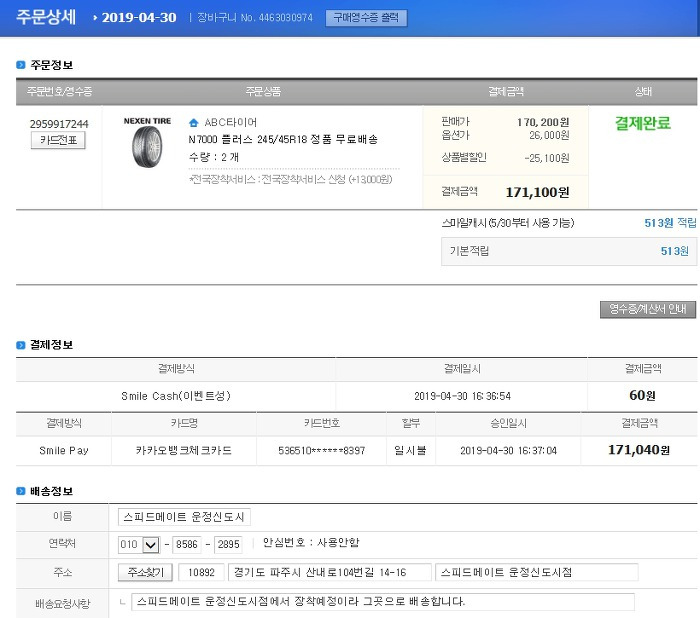Click the 전국장착서비스 신청 option text
The height and width of the screenshot is (618, 700).
tap(291, 179)
